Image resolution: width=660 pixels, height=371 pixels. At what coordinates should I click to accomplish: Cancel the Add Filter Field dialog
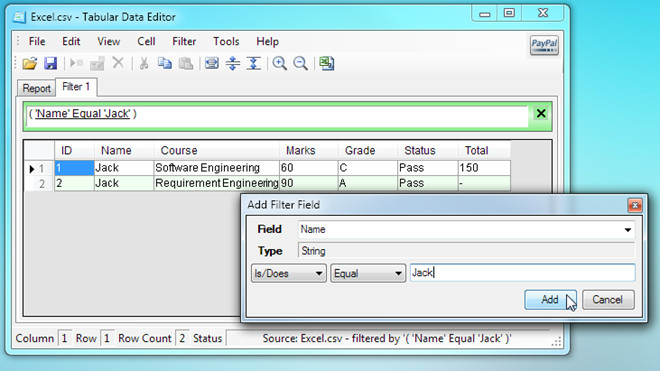click(x=608, y=300)
